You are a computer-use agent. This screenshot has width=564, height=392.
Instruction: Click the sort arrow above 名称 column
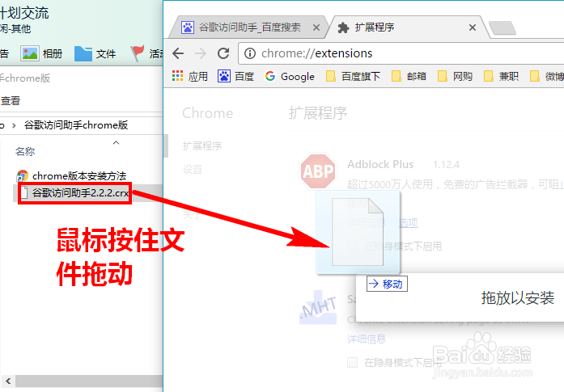point(117,143)
